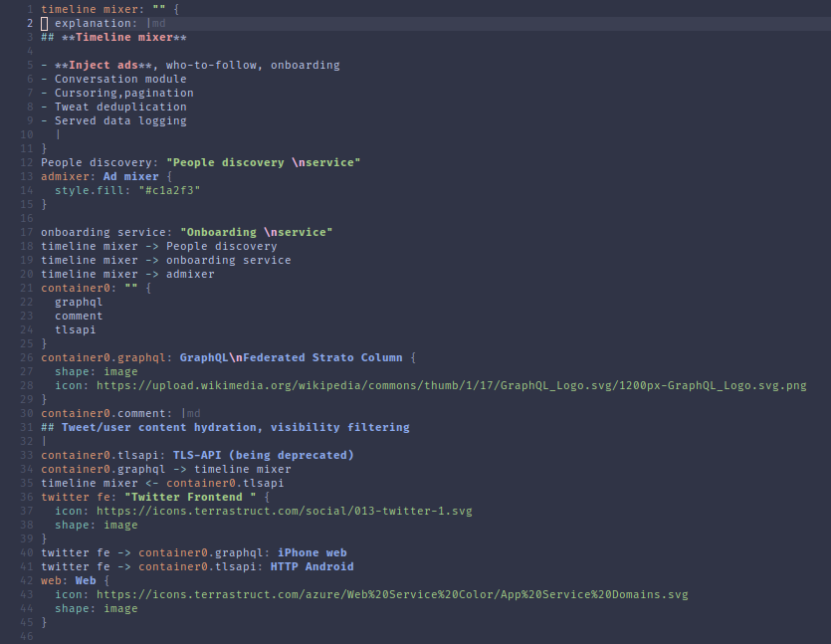The height and width of the screenshot is (644, 831).
Task: Click 'Conversation module' list item
Action: click(x=120, y=79)
